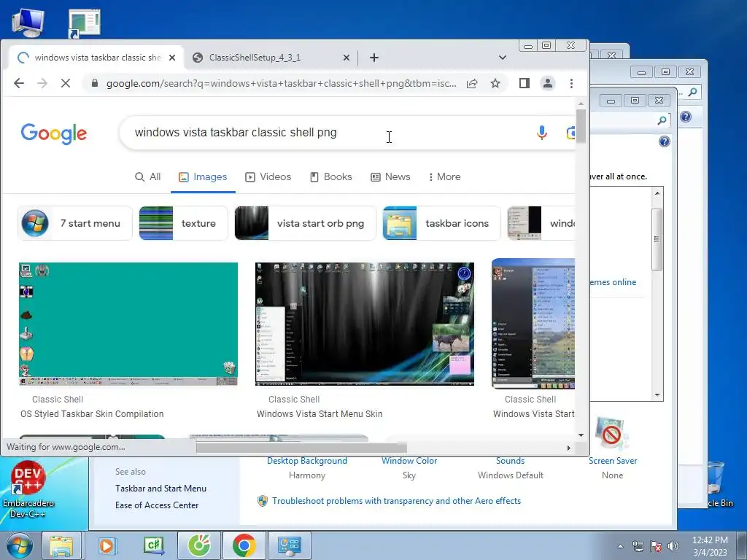The image size is (747, 560).
Task: Open the clock showing 12:42 PM
Action: coord(710,546)
